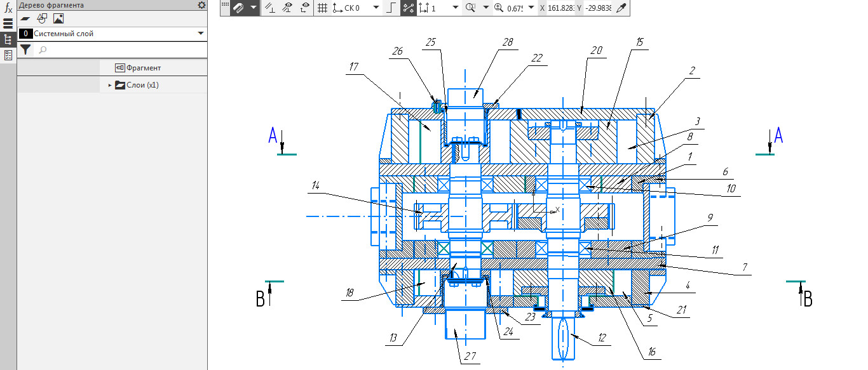The image size is (868, 370).
Task: Toggle the snaps magnet button
Action: pos(239,8)
